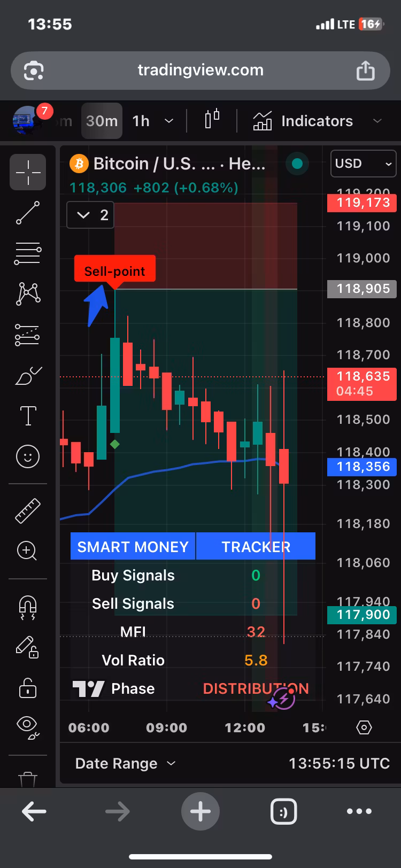401x868 pixels.
Task: Toggle magnet mode snapping
Action: [x=28, y=608]
